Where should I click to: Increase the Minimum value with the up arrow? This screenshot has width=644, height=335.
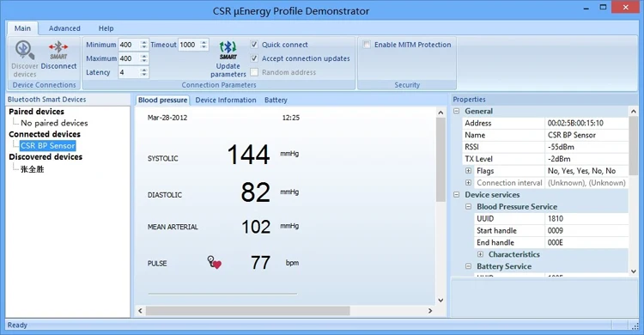[x=143, y=42]
